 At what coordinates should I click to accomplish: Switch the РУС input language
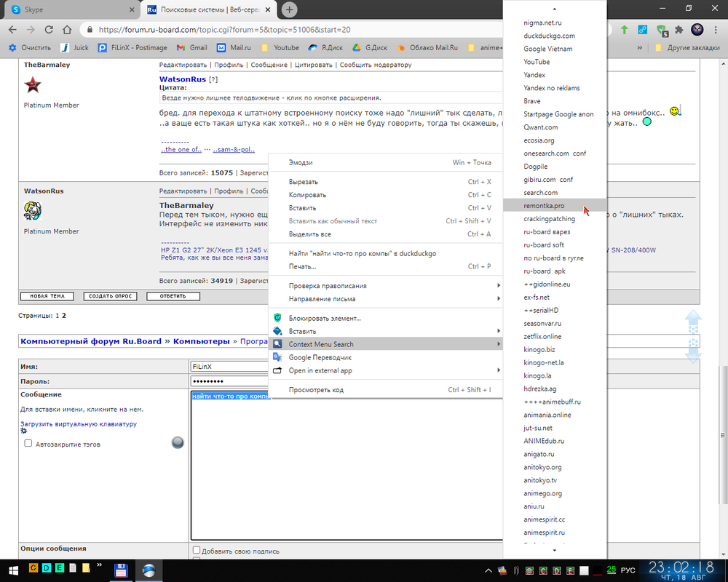[628, 570]
